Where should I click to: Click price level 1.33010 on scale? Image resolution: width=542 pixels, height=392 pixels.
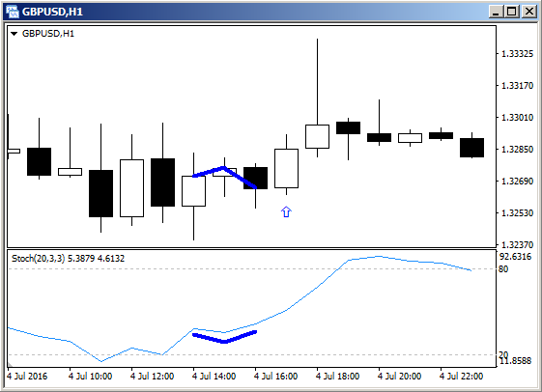tap(517, 118)
